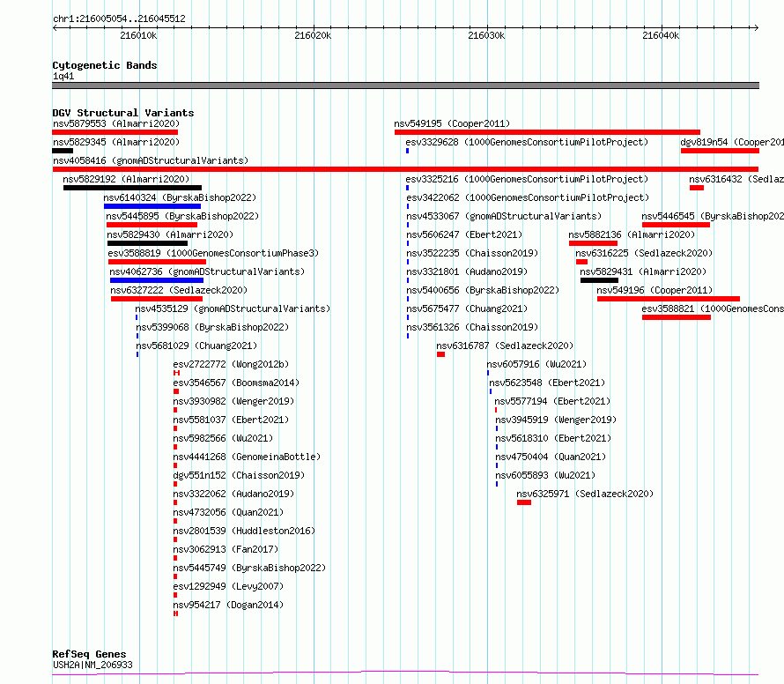Select nsv5445749 (ByrskaBishop2022) label
The image size is (784, 684).
[249, 568]
